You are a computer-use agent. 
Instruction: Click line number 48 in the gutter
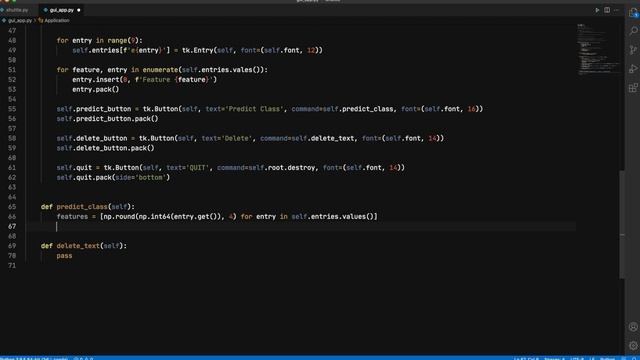(12, 40)
